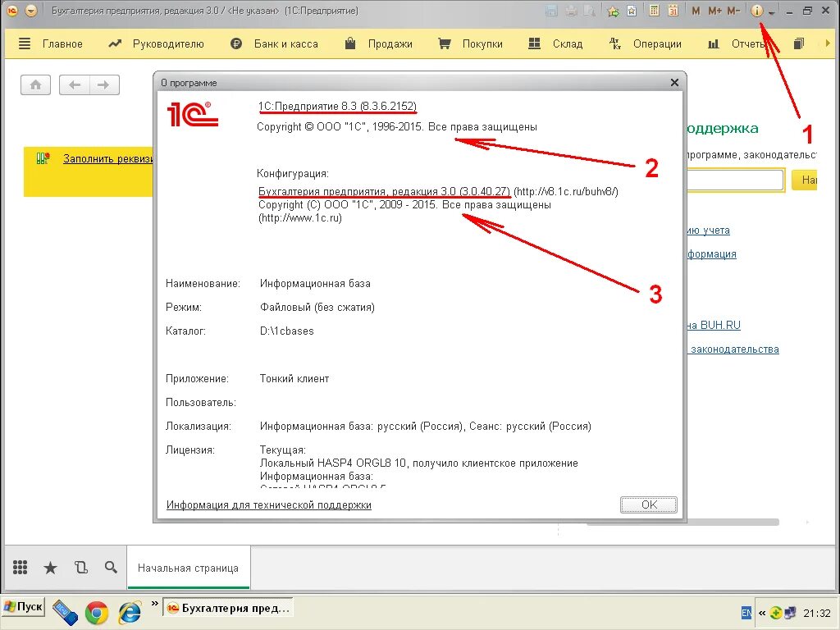Open the calendar icon showing 31

pyautogui.click(x=673, y=11)
